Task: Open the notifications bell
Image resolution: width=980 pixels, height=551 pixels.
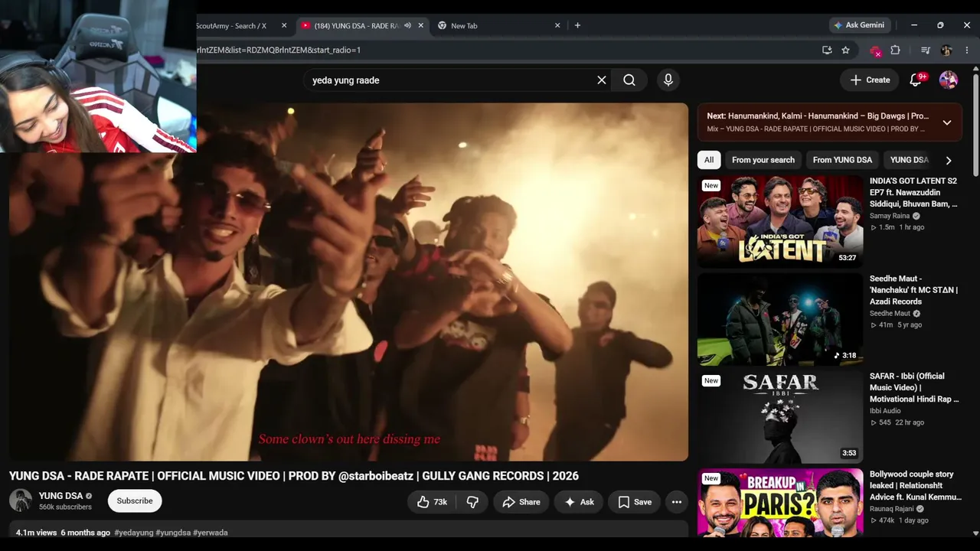Action: [916, 80]
